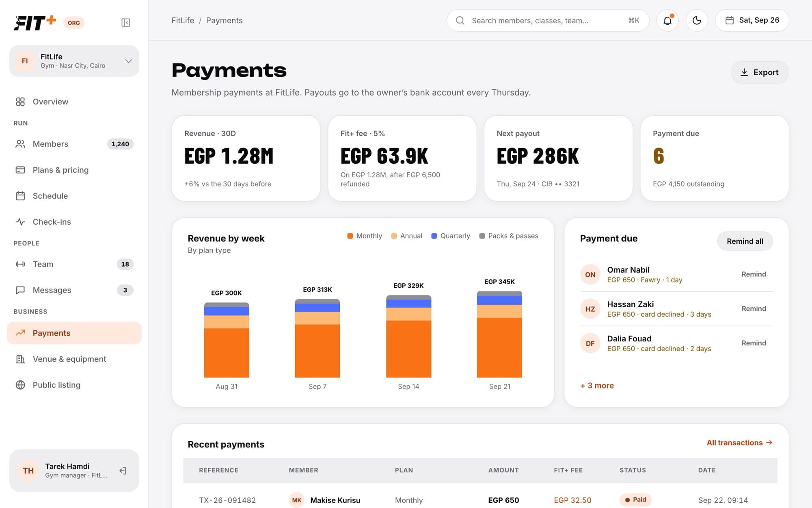This screenshot has height=508, width=812.
Task: Click the HZ avatar for Hassan Zaki
Action: (590, 309)
